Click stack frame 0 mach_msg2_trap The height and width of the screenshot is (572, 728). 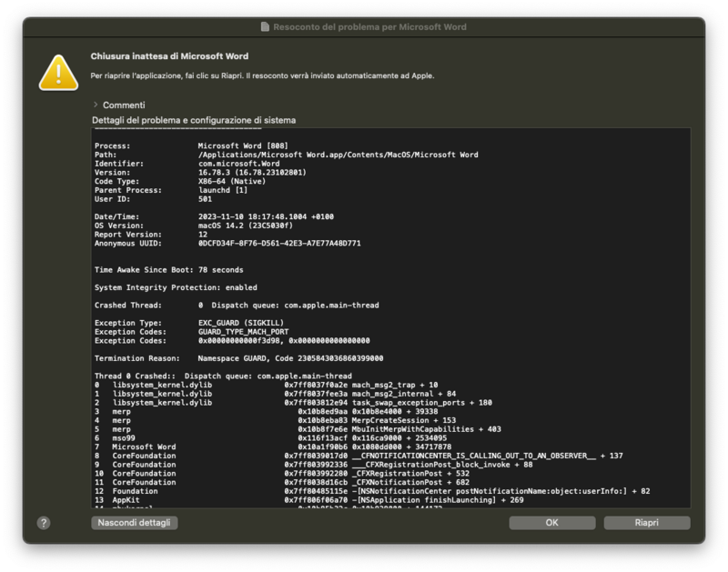click(x=266, y=385)
